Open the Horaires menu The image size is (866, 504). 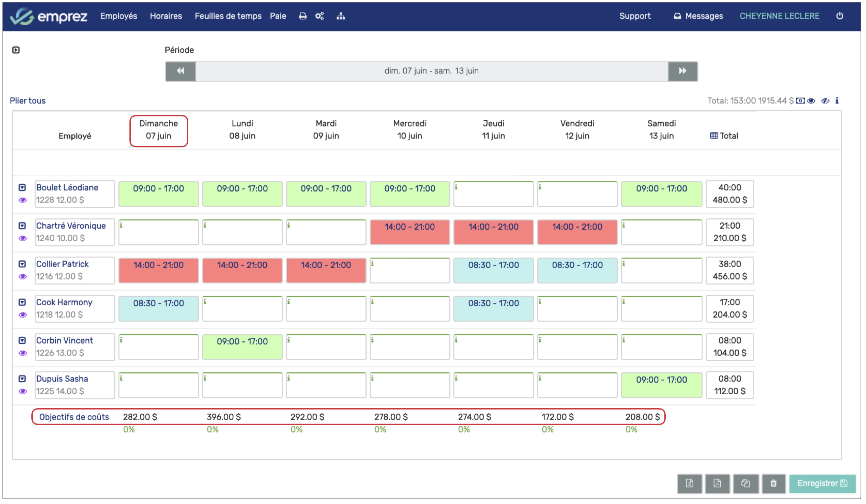[x=166, y=16]
